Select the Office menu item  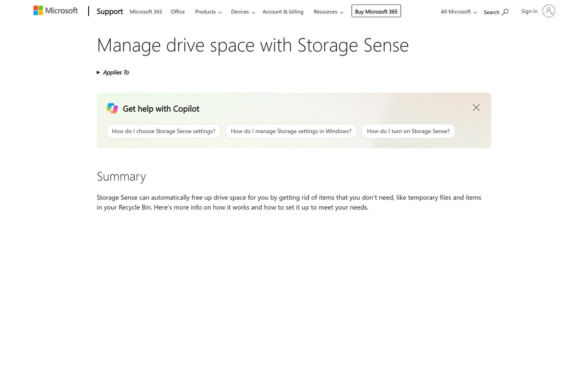pos(178,11)
